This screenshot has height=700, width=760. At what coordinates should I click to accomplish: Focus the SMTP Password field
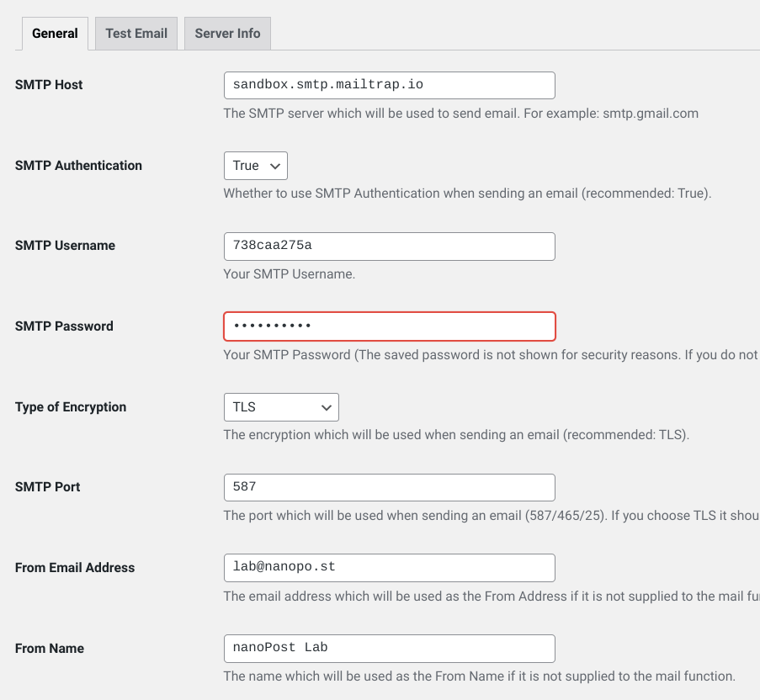389,326
